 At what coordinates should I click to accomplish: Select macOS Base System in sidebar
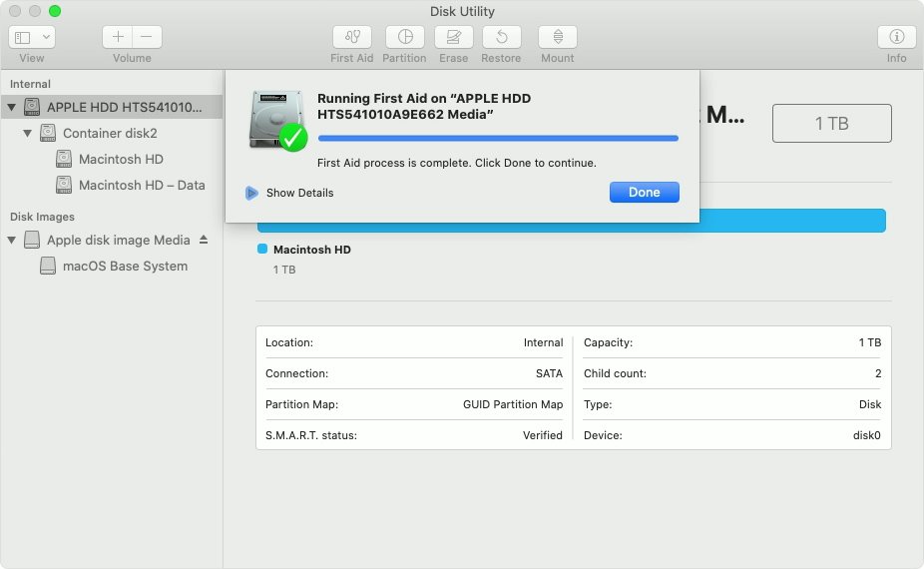coord(125,266)
